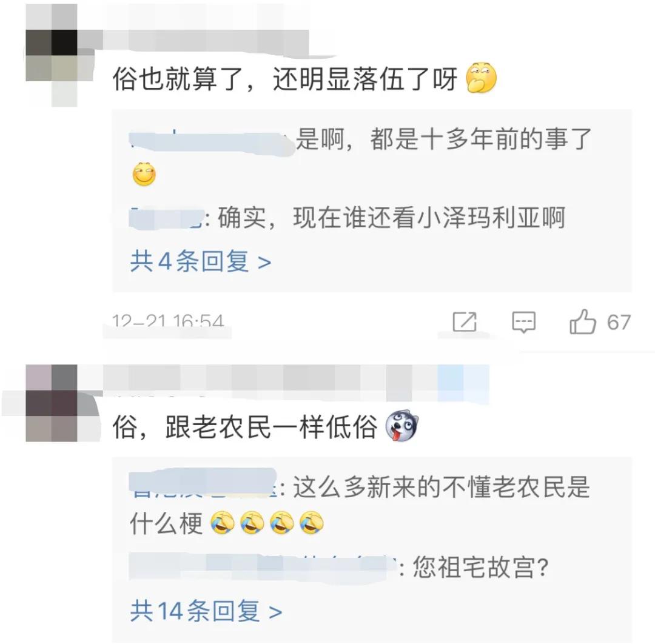The height and width of the screenshot is (644, 655).
Task: Click the share icon beside comment timestamp
Action: [465, 322]
